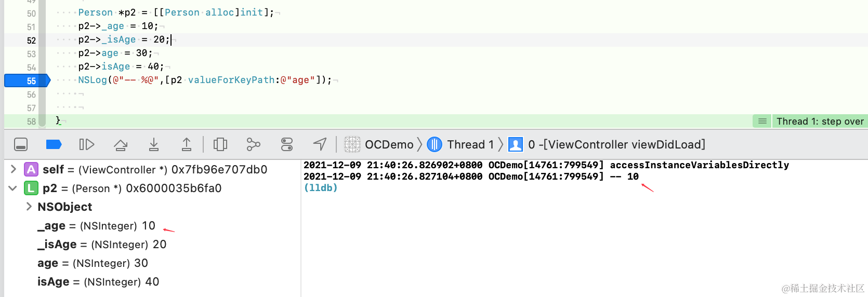Select the isAge = 40 variable row
The image size is (868, 297).
[98, 282]
